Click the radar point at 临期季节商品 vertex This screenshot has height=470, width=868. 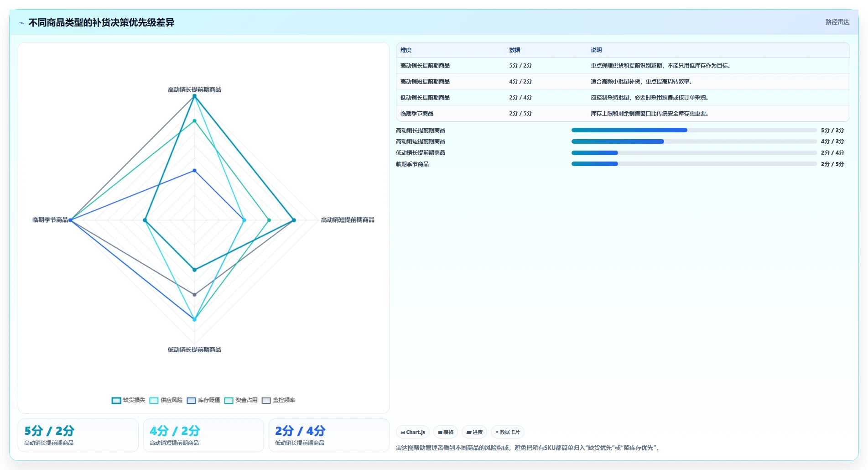[x=70, y=220]
